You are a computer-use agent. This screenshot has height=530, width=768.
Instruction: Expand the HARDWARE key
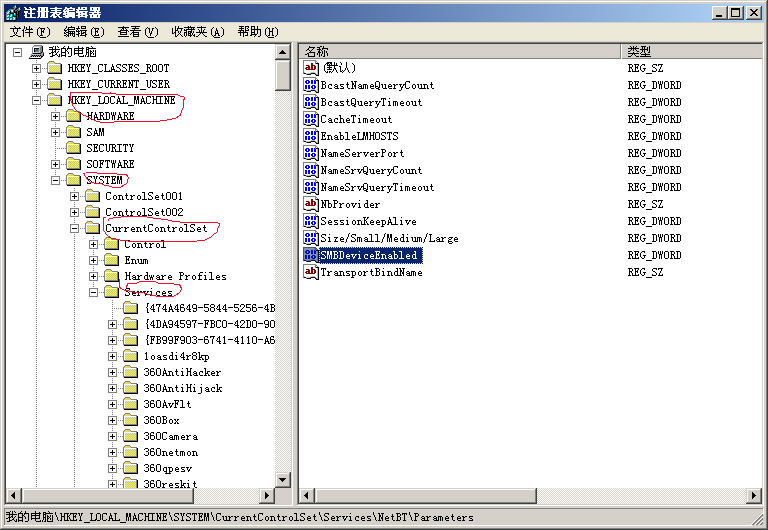point(55,116)
